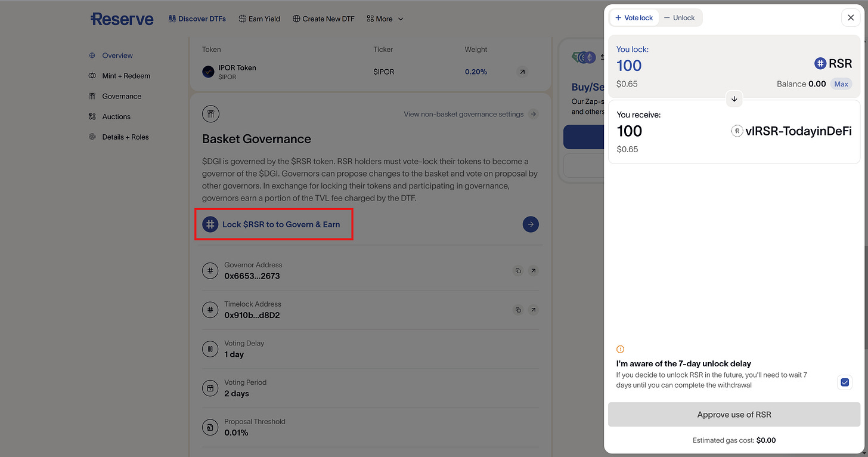
Task: Click the down arrow between lock fields
Action: [x=734, y=99]
